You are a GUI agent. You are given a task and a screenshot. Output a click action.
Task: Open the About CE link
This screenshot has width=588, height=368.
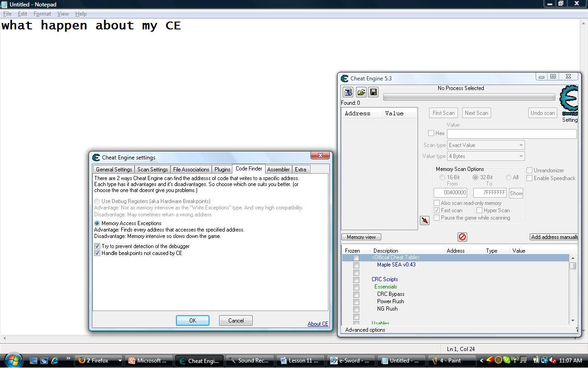pos(318,324)
